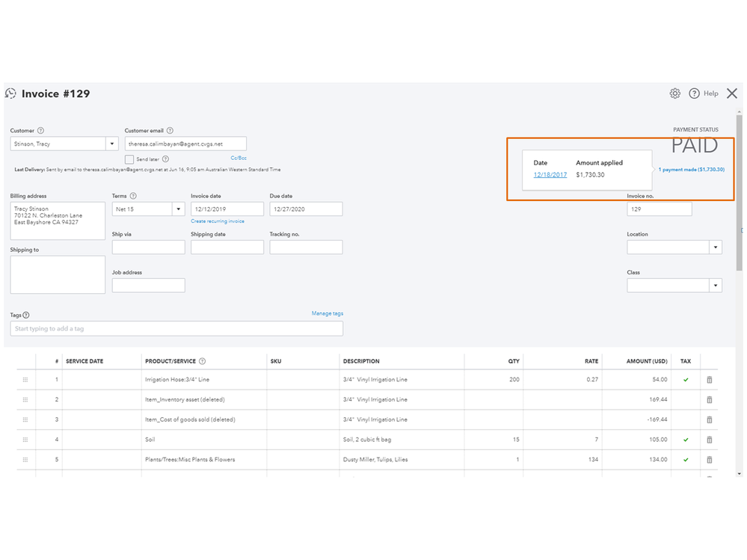
Task: Click the Terms help info icon
Action: [x=133, y=196]
